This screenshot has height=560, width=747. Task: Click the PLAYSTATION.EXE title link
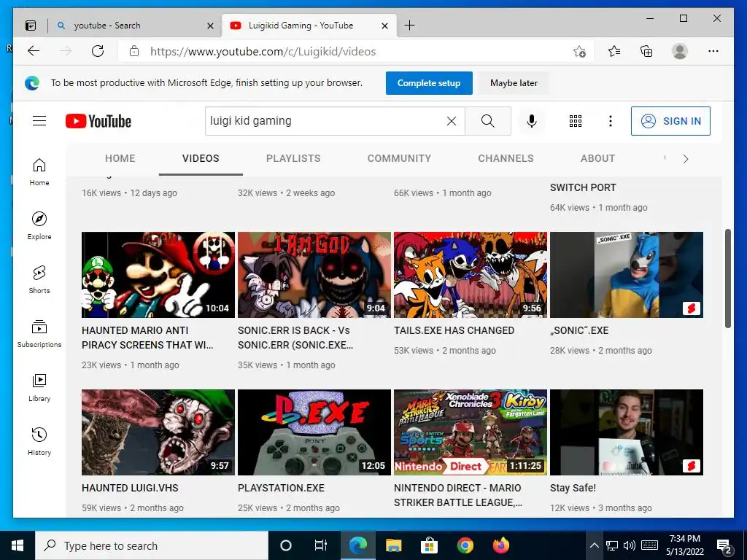(x=281, y=488)
